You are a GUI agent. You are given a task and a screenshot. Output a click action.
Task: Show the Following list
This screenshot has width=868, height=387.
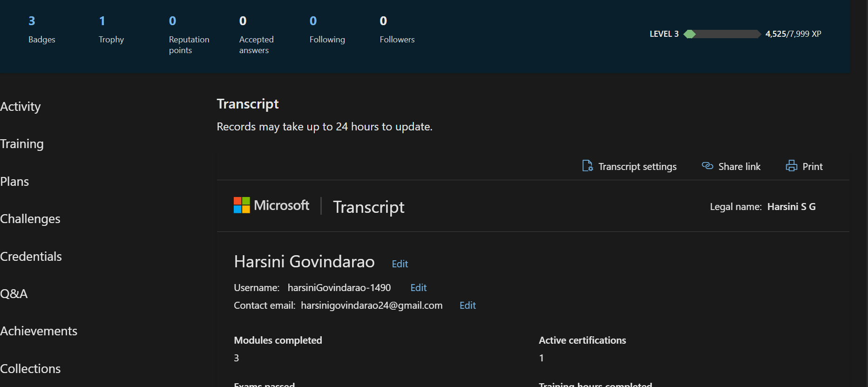click(327, 30)
